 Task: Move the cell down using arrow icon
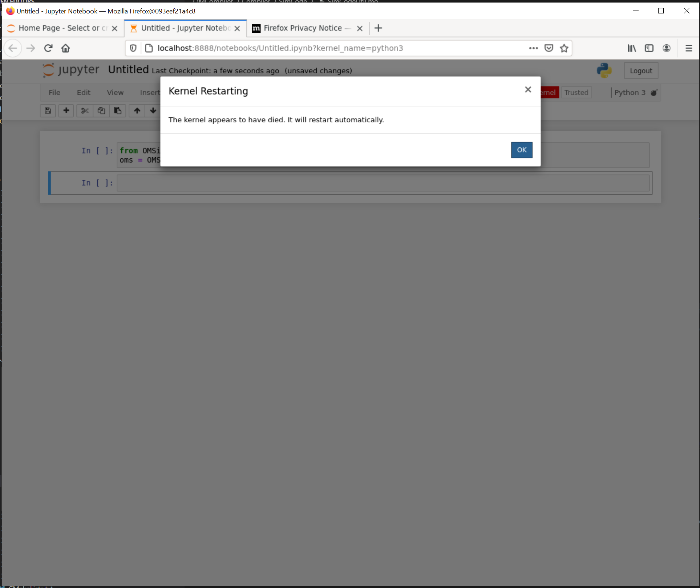[153, 111]
